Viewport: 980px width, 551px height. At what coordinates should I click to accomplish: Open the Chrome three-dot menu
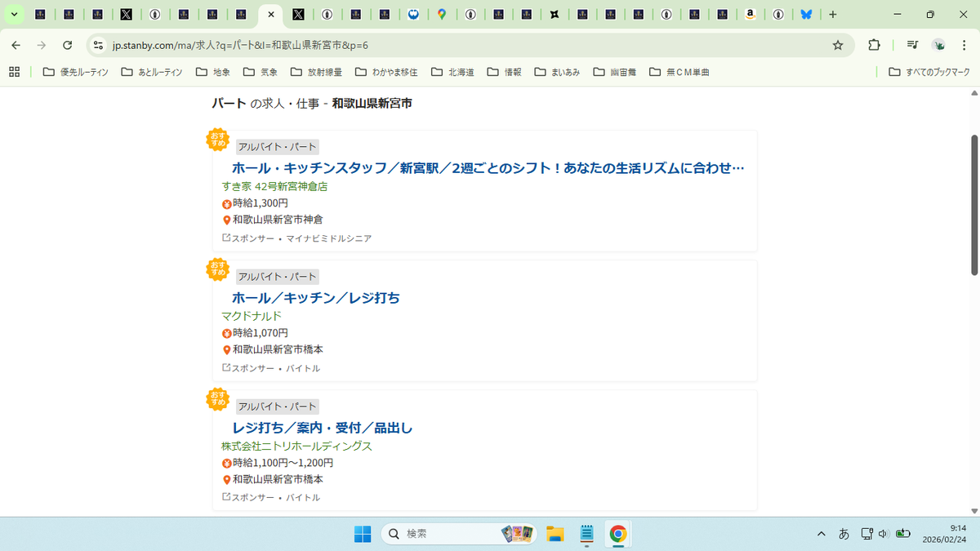[x=964, y=45]
